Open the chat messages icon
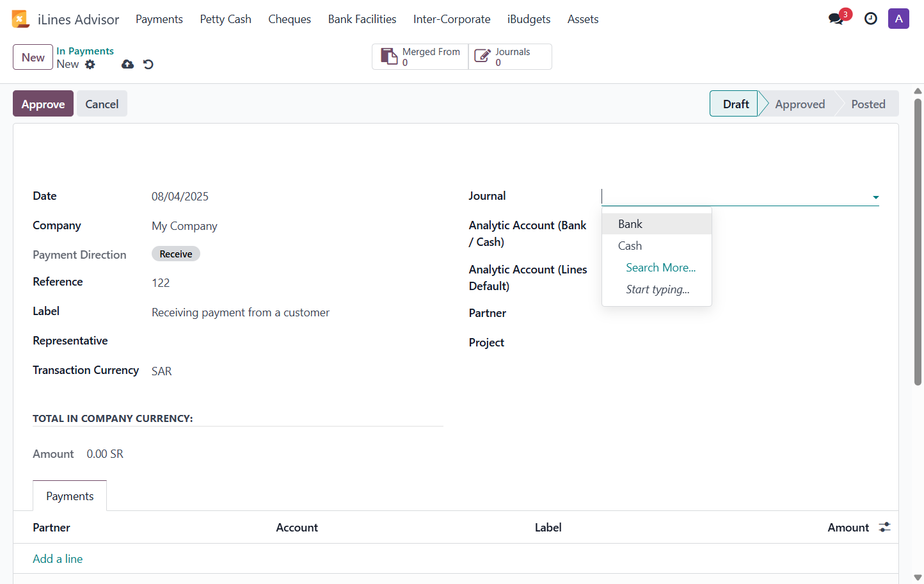The height and width of the screenshot is (584, 924). 836,19
